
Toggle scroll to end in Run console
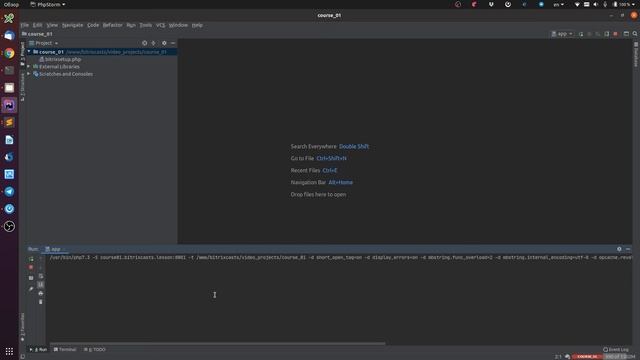point(40,285)
